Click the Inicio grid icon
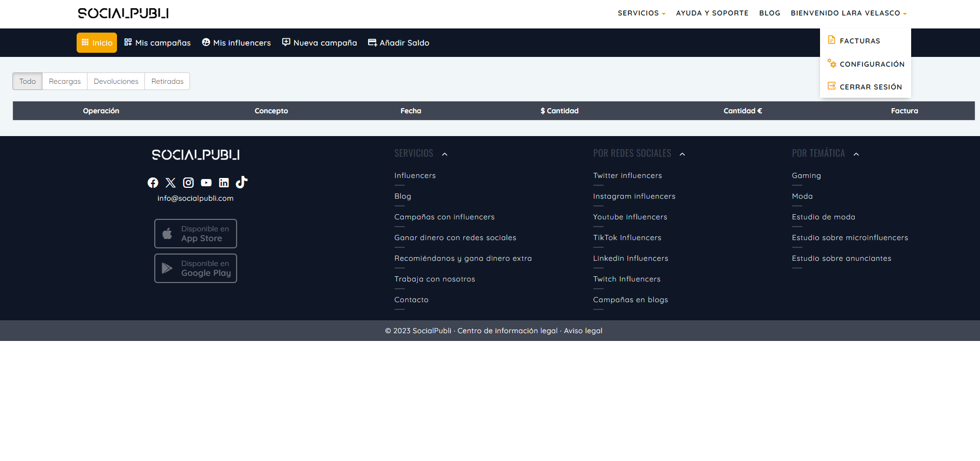The height and width of the screenshot is (461, 980). 85,42
